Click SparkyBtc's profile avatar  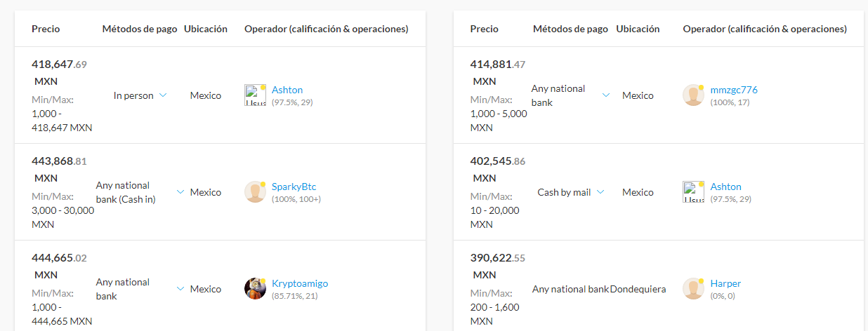pos(255,192)
